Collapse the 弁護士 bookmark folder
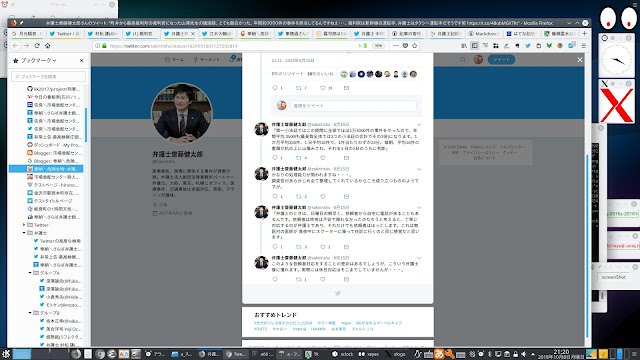The image size is (640, 360). point(24,233)
